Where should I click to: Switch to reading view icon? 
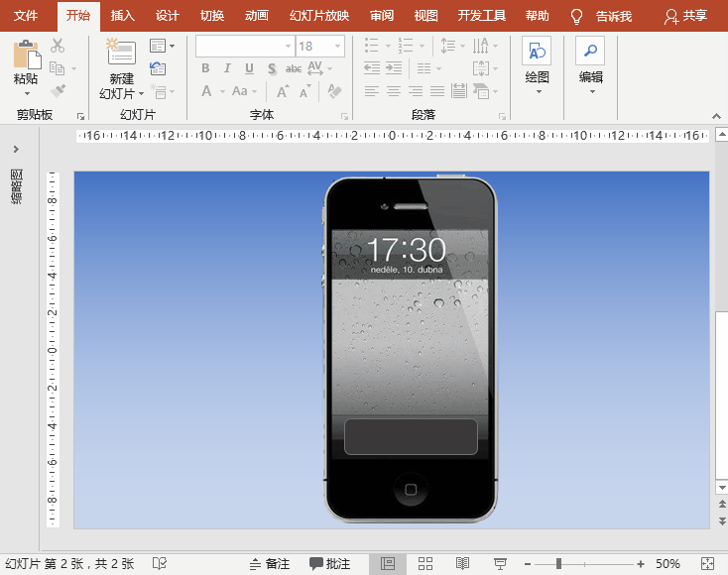pyautogui.click(x=462, y=563)
